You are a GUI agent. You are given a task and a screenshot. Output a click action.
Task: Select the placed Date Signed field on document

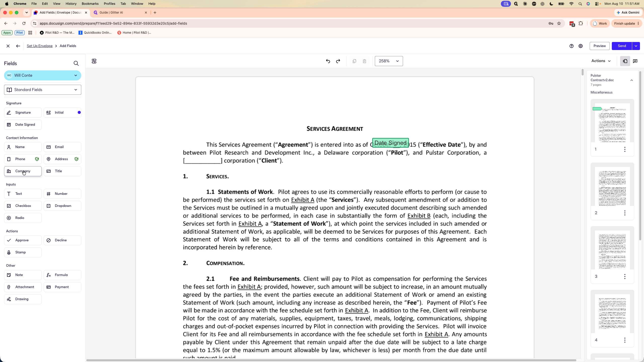390,143
